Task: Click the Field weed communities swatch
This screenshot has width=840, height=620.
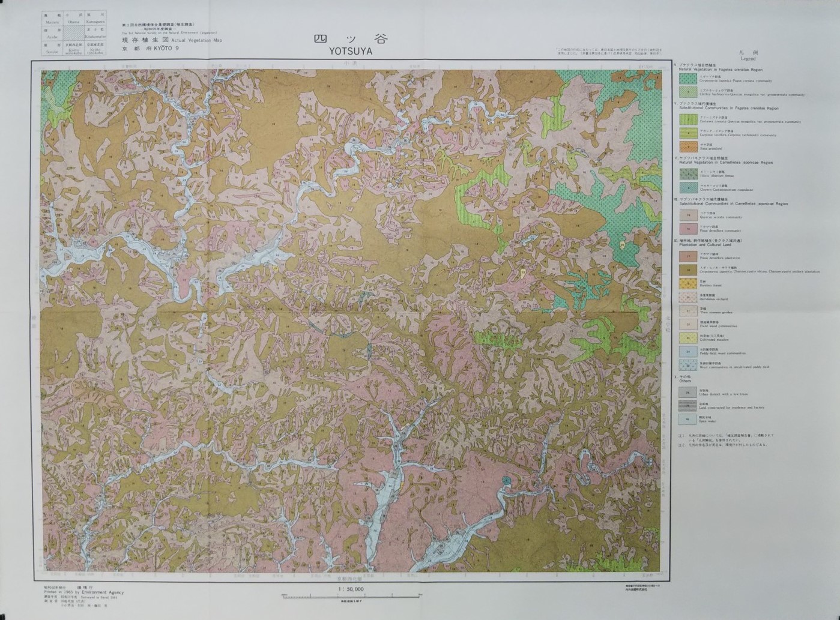Action: [x=688, y=324]
